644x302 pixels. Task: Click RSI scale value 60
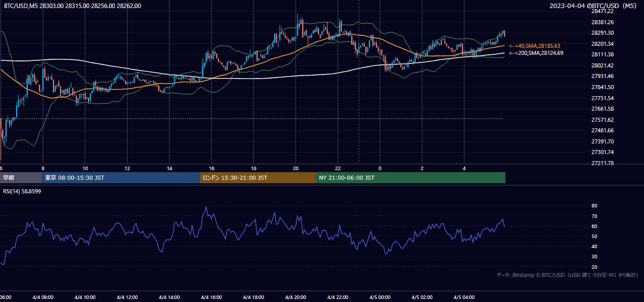click(x=594, y=226)
